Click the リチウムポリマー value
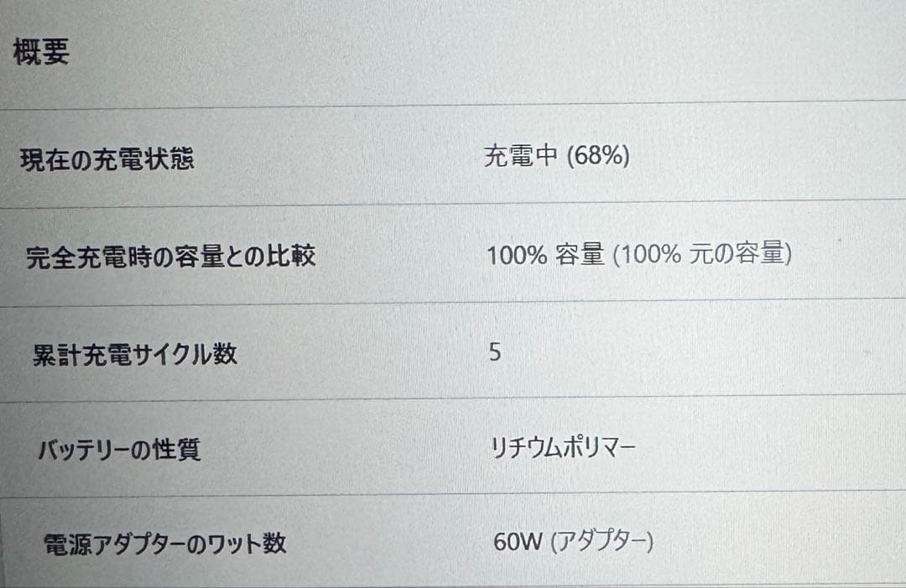Image resolution: width=906 pixels, height=588 pixels. (563, 447)
